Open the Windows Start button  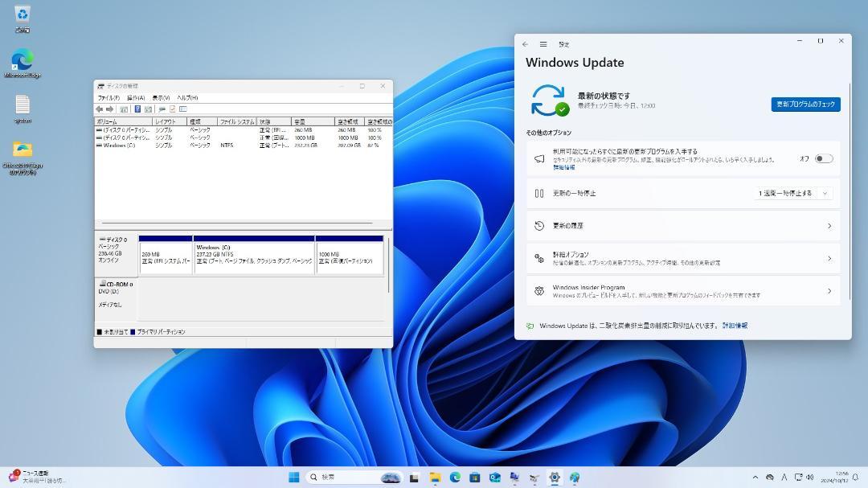point(294,477)
